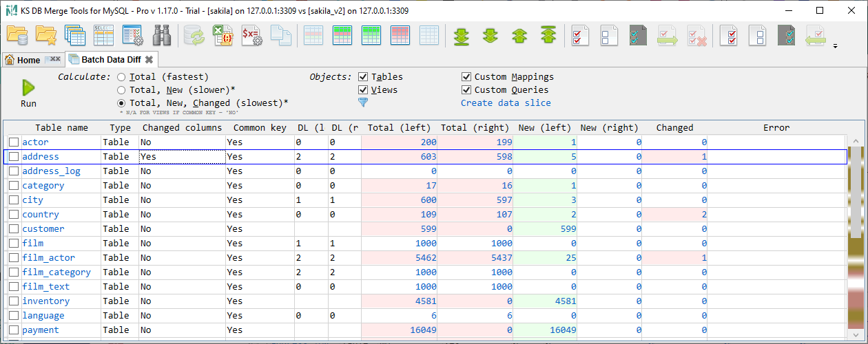Image resolution: width=868 pixels, height=344 pixels.
Task: Toggle the Custom Queries checkbox
Action: tap(466, 90)
